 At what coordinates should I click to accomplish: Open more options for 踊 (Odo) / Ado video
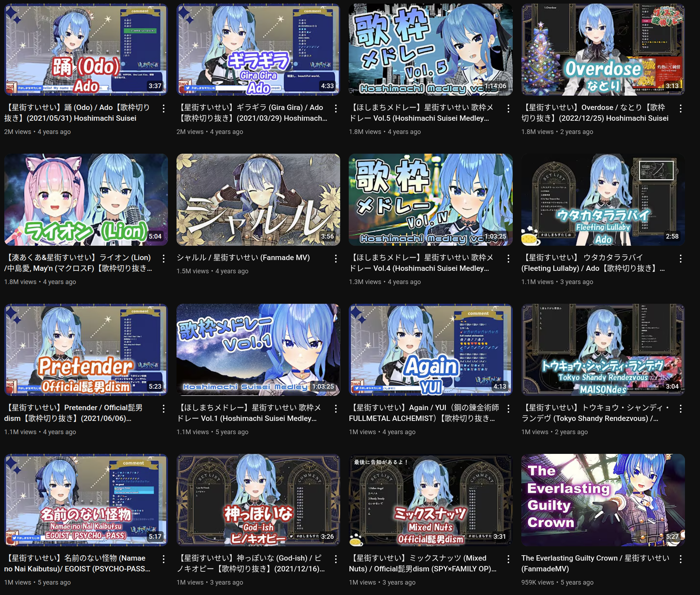164,109
